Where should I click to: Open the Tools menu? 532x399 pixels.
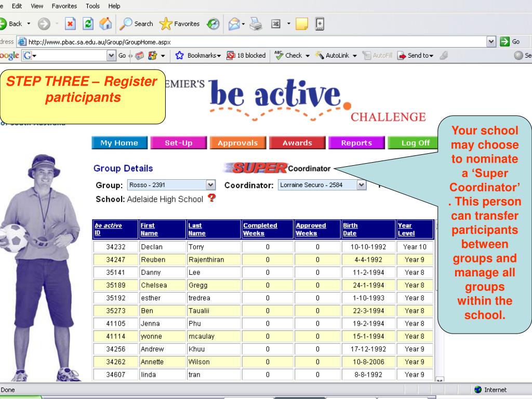point(92,6)
